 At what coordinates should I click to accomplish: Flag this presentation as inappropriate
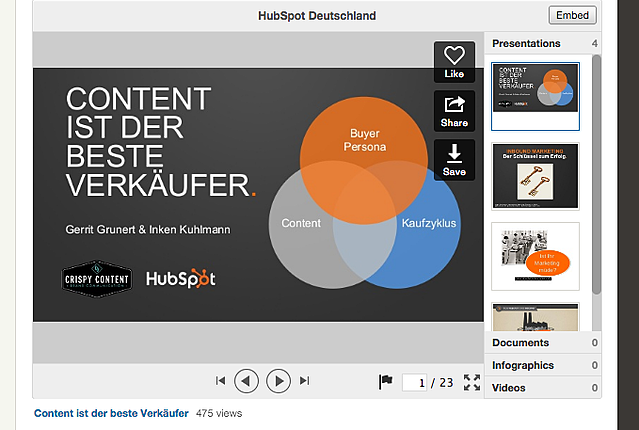[385, 381]
